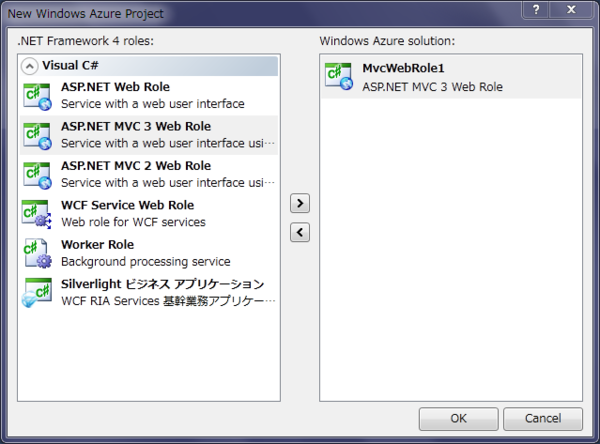The width and height of the screenshot is (600, 444).
Task: Click "ASP.NET MVC 3 Web Role" under MvcWebRole1
Action: pyautogui.click(x=432, y=87)
